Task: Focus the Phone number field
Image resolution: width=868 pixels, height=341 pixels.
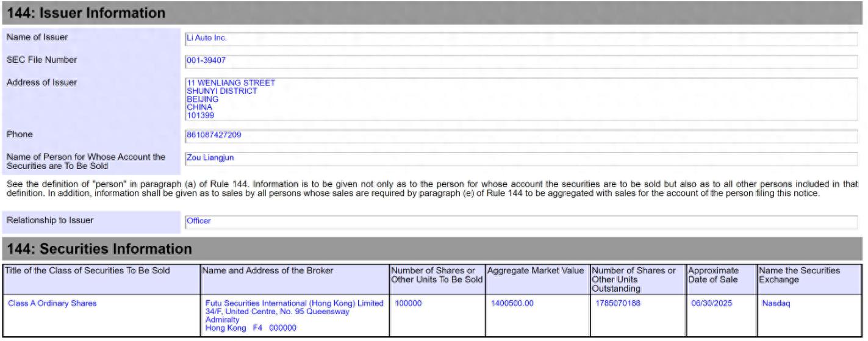Action: (521, 135)
